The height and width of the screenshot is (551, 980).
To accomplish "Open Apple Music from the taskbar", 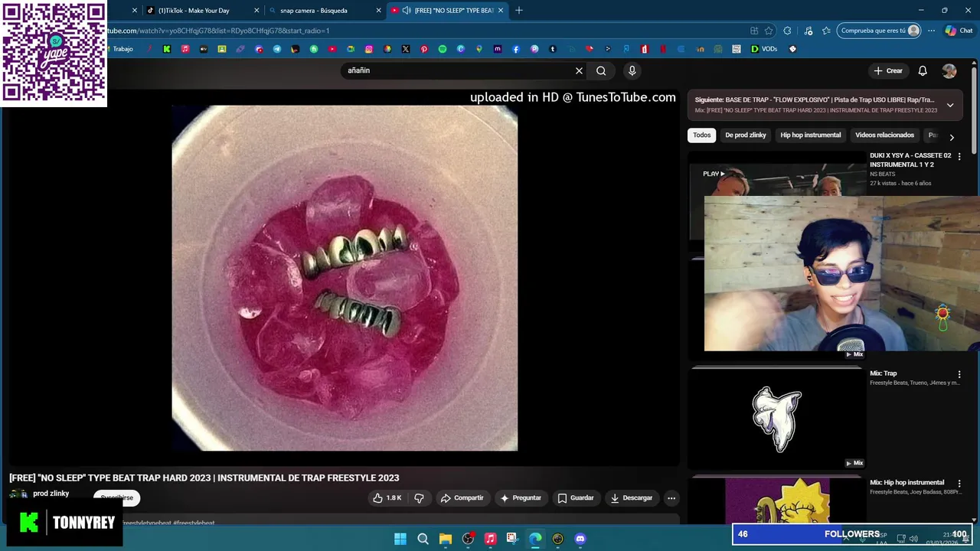I will click(x=491, y=539).
